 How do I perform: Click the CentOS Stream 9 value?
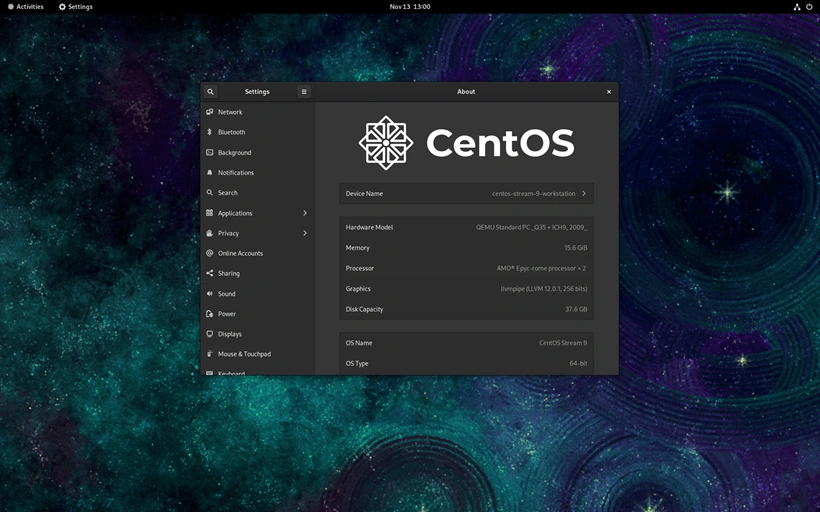click(563, 343)
